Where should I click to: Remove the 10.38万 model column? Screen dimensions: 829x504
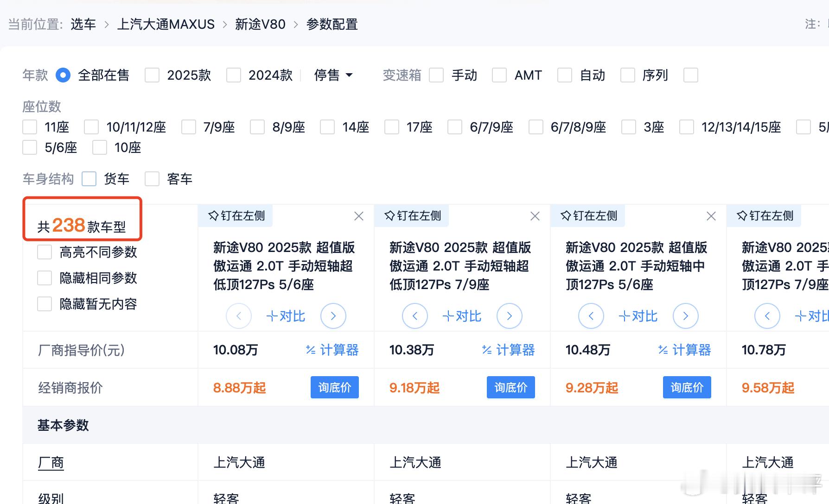(x=535, y=216)
